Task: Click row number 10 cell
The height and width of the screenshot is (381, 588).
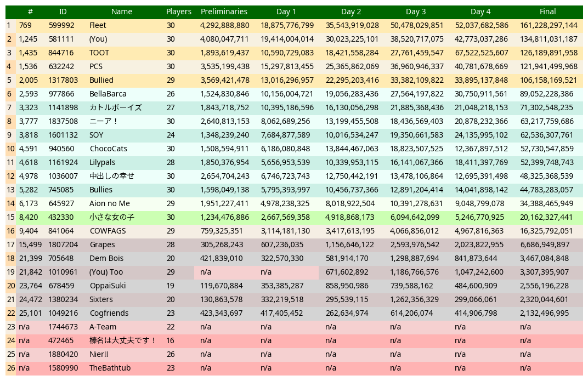Action: 10,149
